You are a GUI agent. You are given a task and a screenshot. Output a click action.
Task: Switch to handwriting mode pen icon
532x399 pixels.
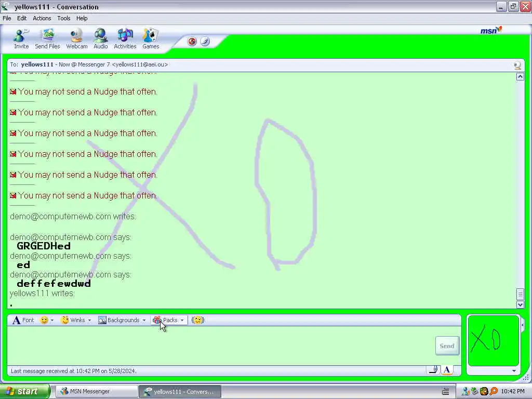pyautogui.click(x=434, y=370)
